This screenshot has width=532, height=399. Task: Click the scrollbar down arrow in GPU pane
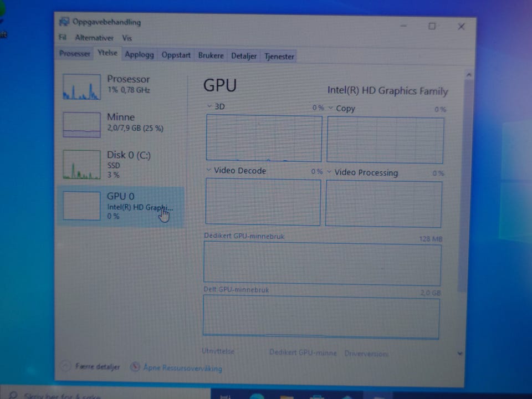(x=460, y=354)
